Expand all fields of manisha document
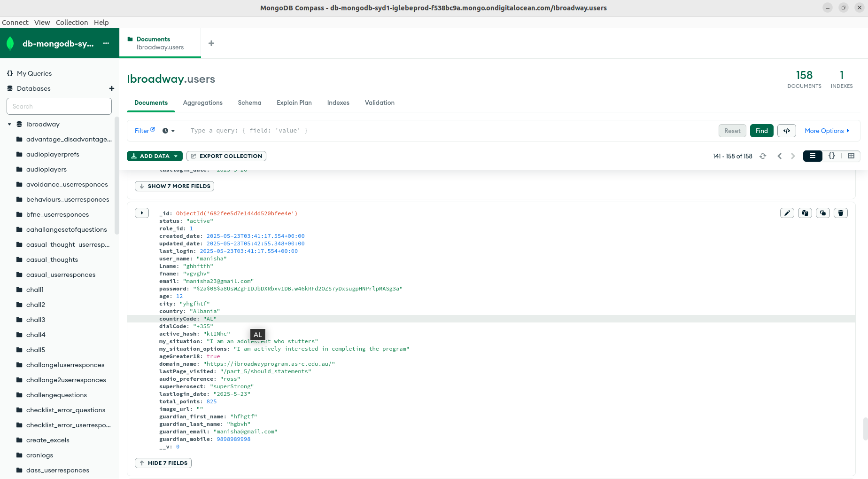The width and height of the screenshot is (868, 479). 142,213
